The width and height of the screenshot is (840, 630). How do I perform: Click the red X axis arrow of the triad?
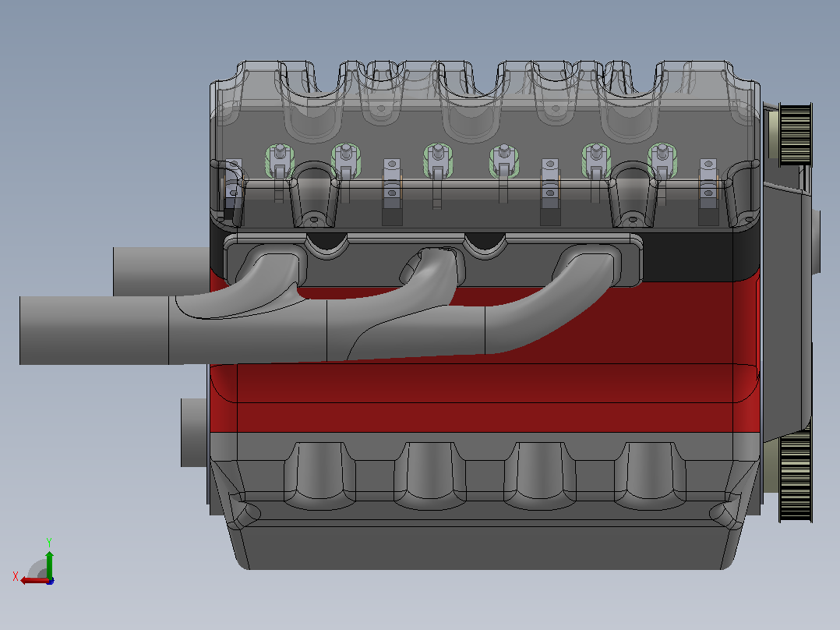34,581
